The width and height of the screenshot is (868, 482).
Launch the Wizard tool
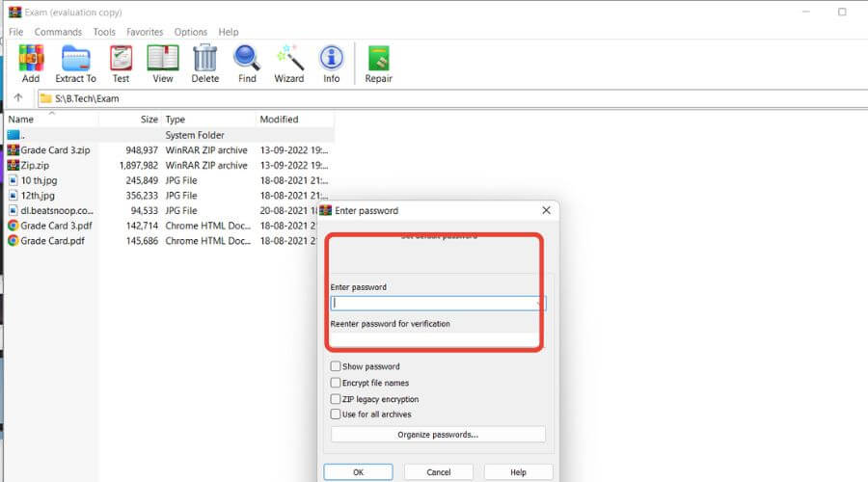[288, 64]
